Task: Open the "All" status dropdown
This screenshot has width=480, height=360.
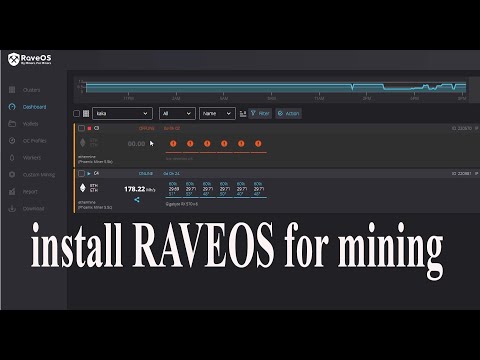Action: tap(177, 113)
